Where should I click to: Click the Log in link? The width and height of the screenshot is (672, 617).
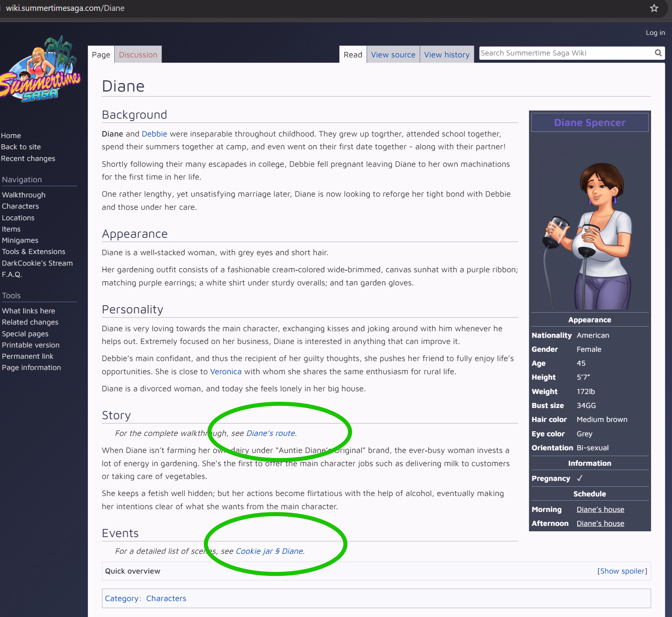pyautogui.click(x=655, y=33)
